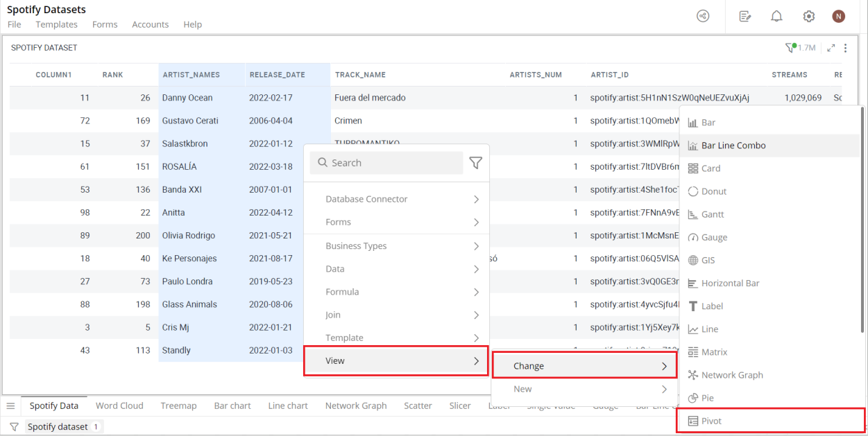Click the ARTIST_NAMES column header
The width and height of the screenshot is (868, 436).
202,75
